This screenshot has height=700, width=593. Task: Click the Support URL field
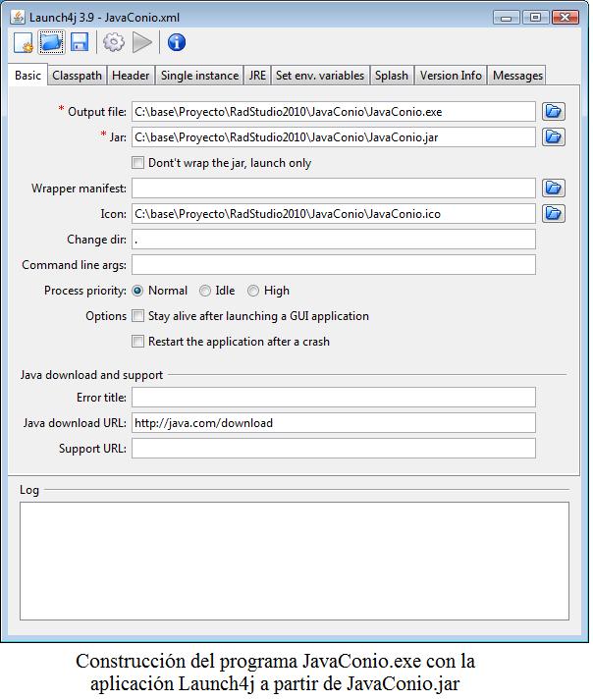pos(334,448)
